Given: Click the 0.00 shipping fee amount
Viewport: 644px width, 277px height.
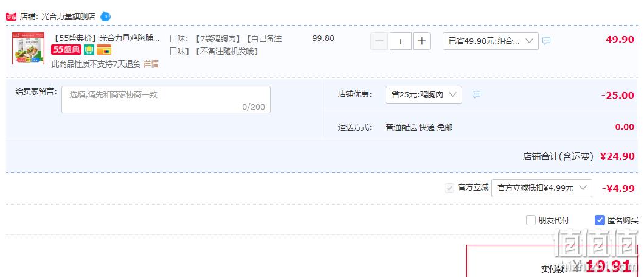Looking at the screenshot, I should point(625,127).
